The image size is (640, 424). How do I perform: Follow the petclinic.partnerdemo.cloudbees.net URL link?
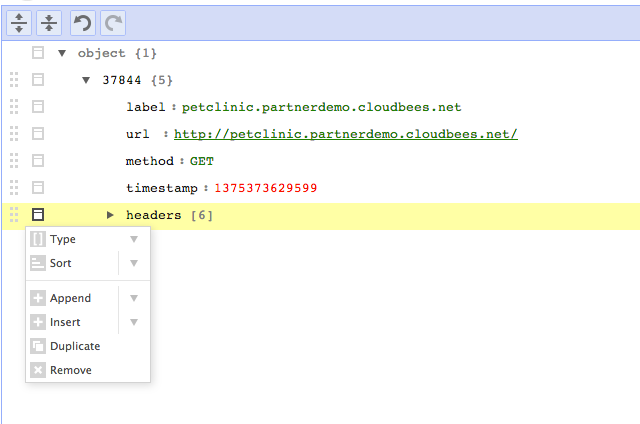point(346,134)
